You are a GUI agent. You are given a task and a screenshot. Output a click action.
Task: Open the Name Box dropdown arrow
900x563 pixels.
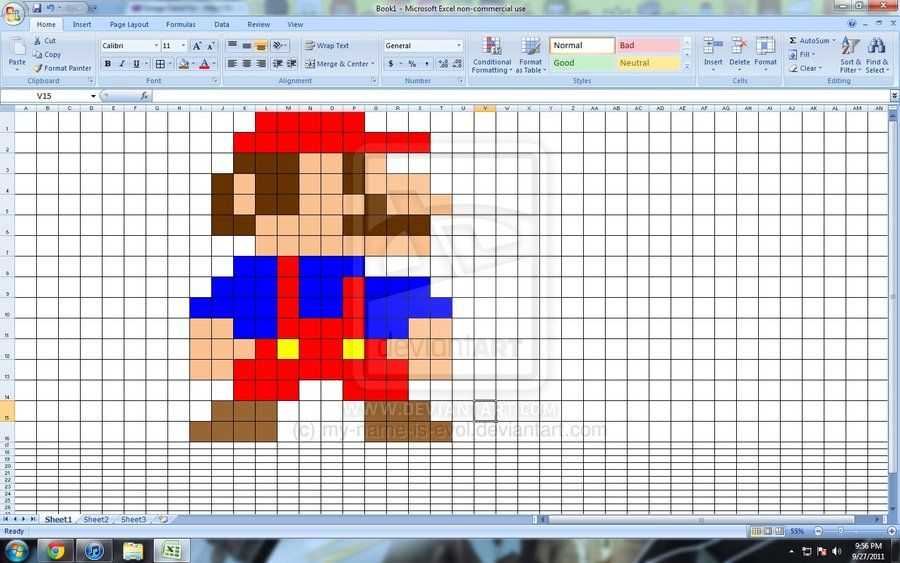coord(93,96)
